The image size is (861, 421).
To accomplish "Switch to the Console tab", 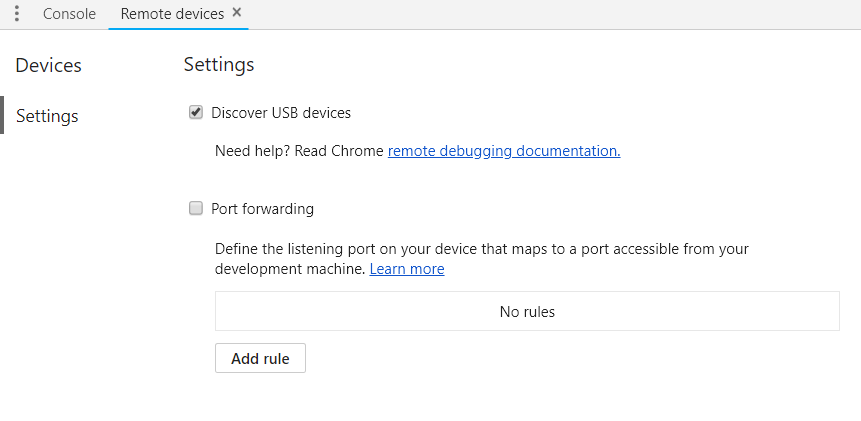I will 69,14.
